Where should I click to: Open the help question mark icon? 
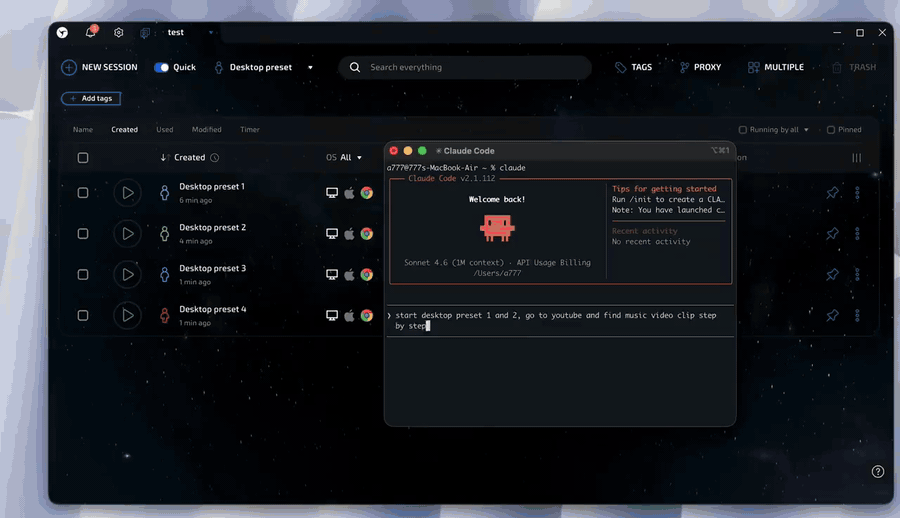pyautogui.click(x=878, y=471)
